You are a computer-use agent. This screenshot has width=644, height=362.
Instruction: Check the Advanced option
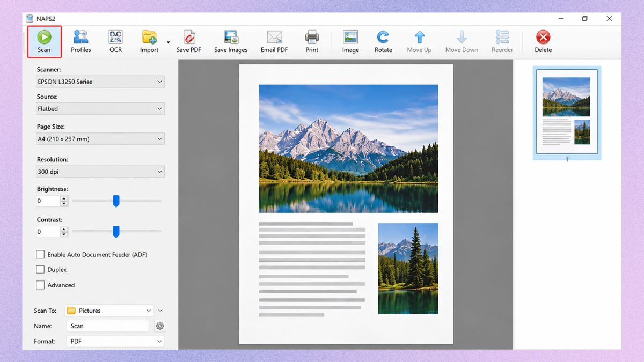(x=40, y=285)
